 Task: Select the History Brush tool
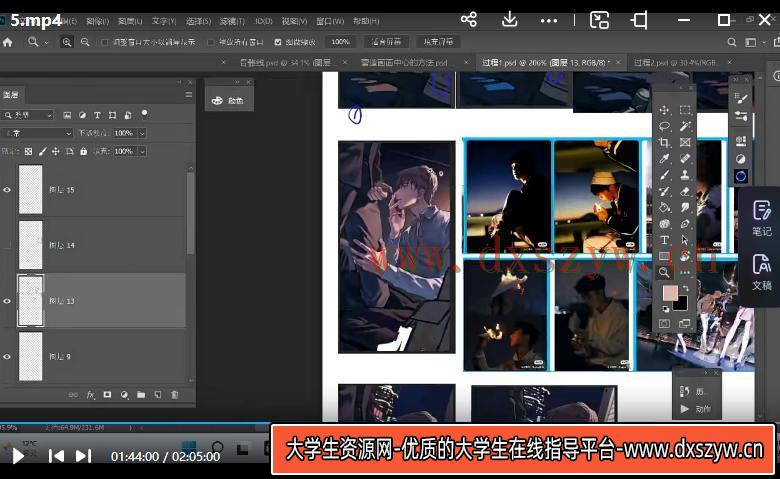tap(664, 192)
